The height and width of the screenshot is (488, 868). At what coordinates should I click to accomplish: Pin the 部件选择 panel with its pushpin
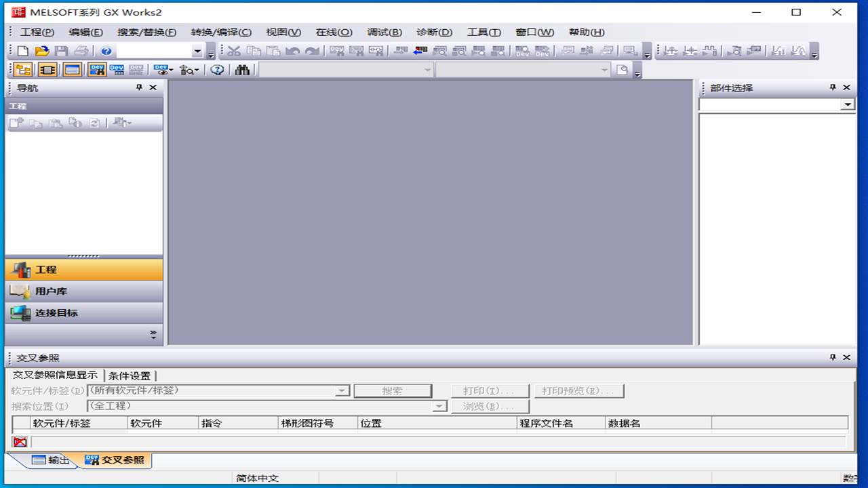pyautogui.click(x=831, y=87)
